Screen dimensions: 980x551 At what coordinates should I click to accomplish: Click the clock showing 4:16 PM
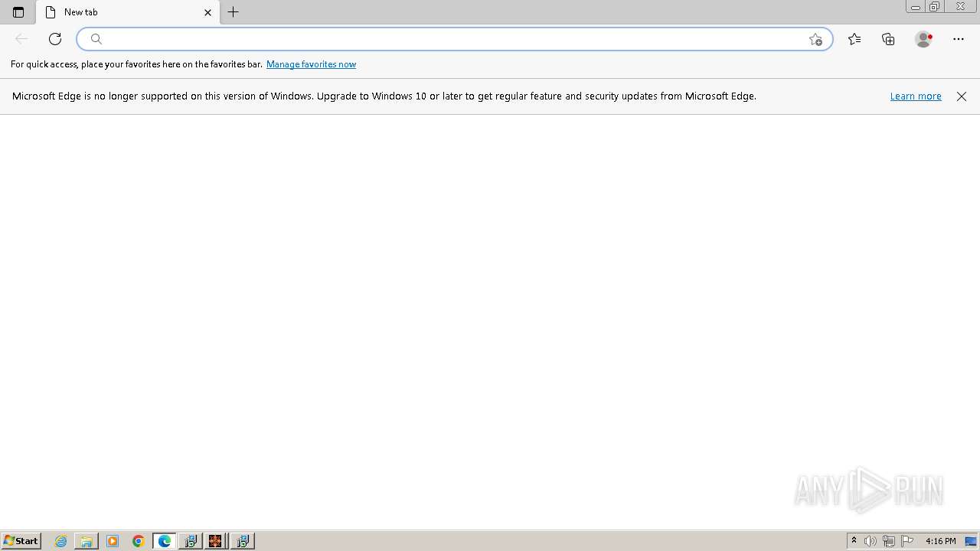[940, 541]
